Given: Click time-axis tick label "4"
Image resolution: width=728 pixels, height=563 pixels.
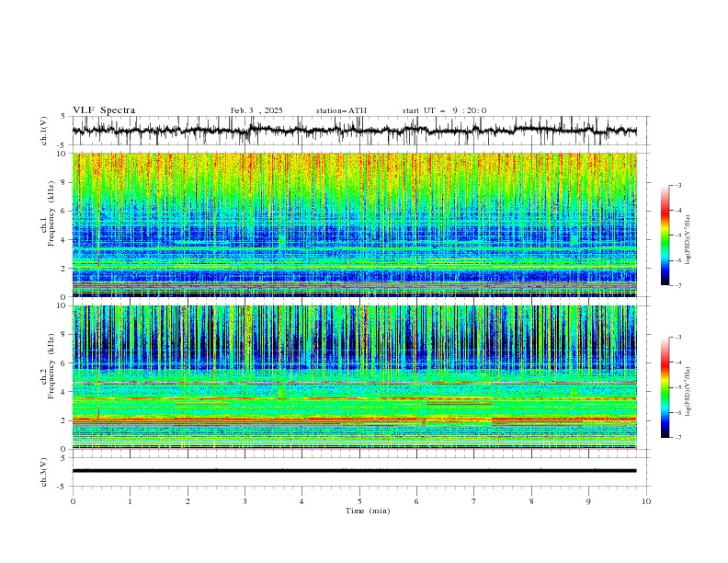Looking at the screenshot, I should point(301,501).
